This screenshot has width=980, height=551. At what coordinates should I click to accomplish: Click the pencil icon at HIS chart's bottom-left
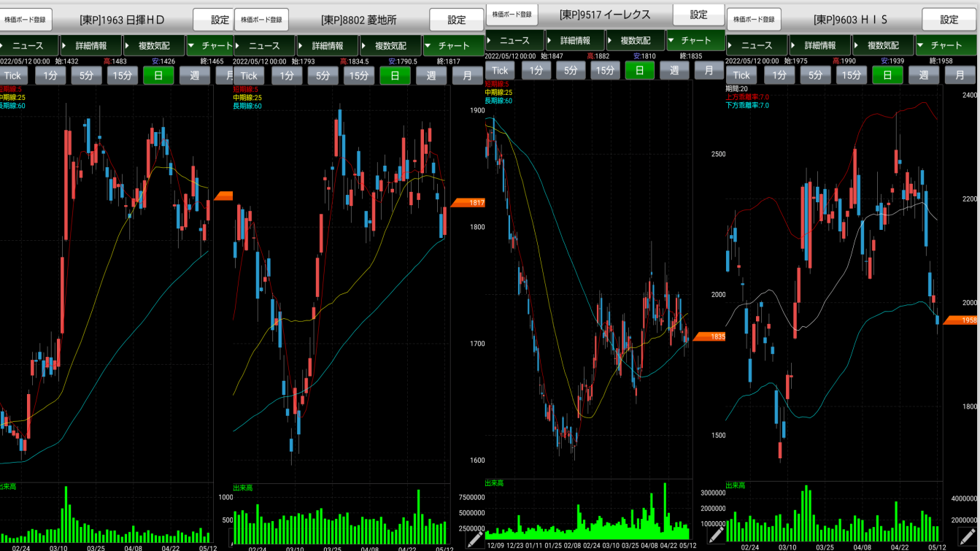716,536
